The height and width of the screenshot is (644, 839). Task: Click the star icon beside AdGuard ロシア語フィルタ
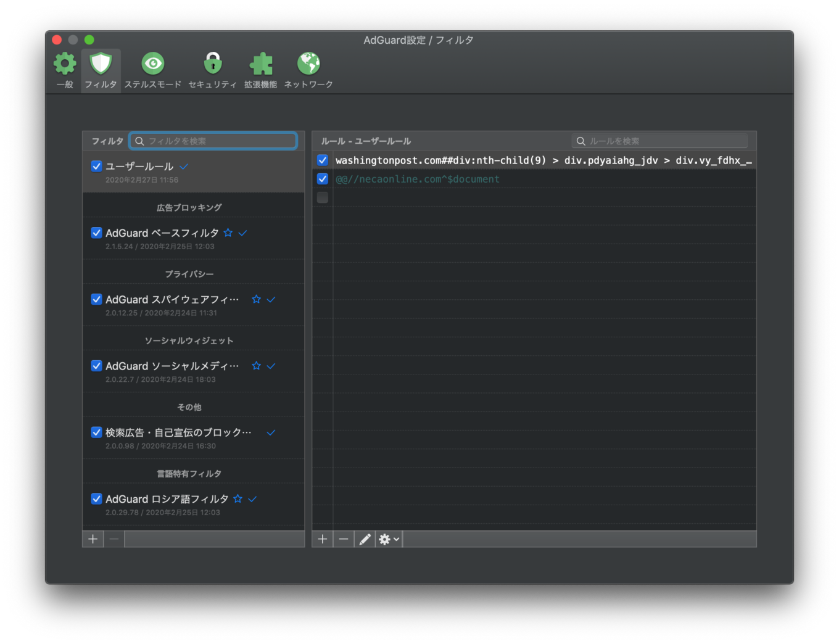tap(238, 498)
